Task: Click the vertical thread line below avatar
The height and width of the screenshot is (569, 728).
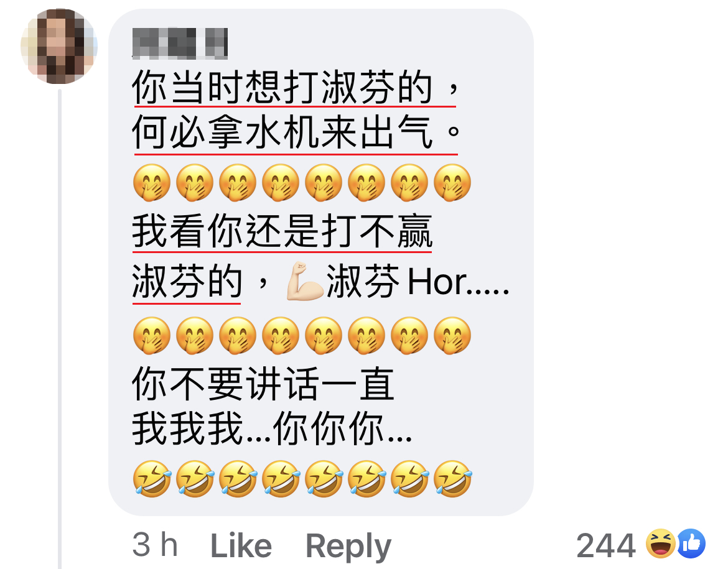Action: pos(60,328)
